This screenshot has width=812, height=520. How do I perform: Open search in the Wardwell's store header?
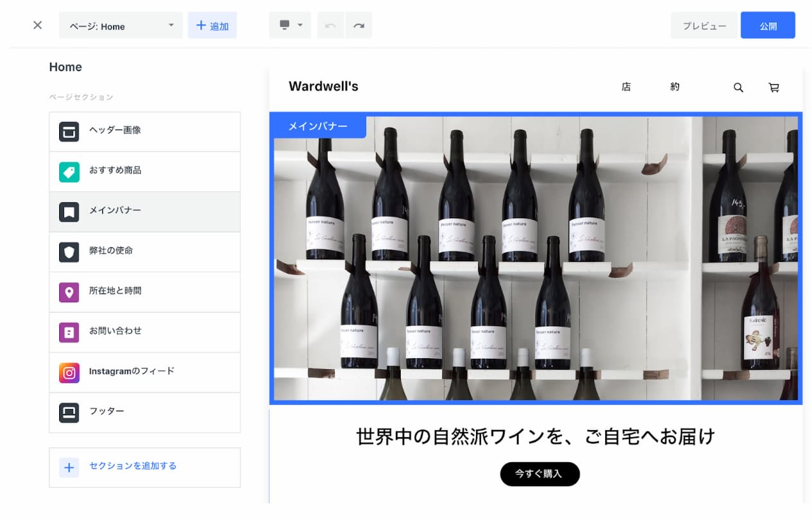738,87
